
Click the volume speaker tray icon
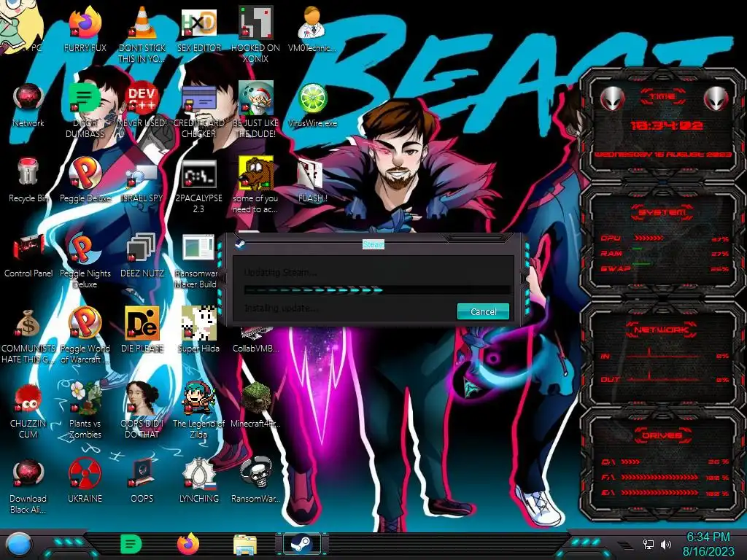[x=665, y=544]
